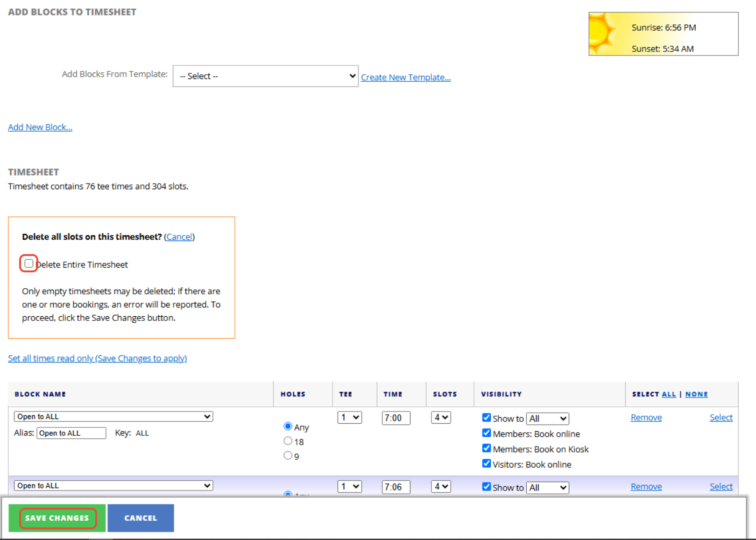Click the sun icon in sunrise widget

(x=602, y=33)
